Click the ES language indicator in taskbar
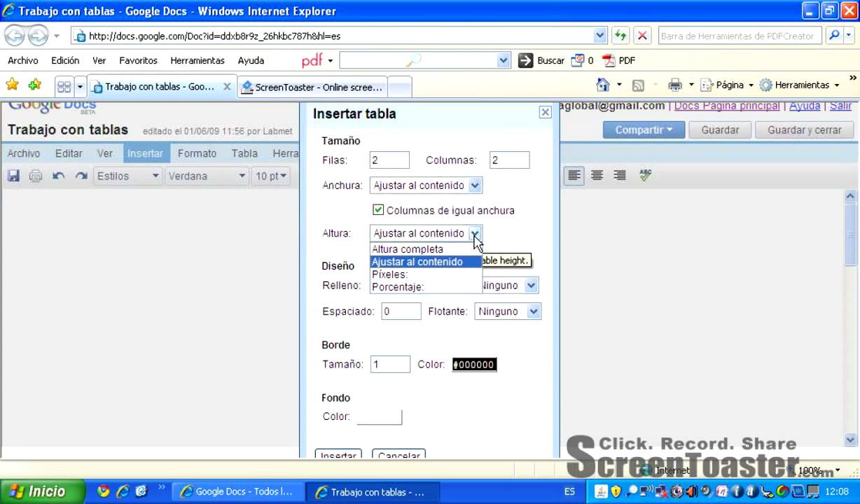860x504 pixels. (569, 492)
